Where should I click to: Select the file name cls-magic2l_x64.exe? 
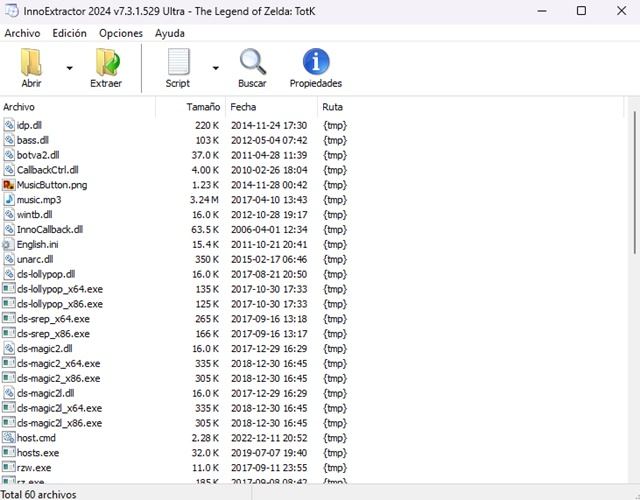point(60,408)
